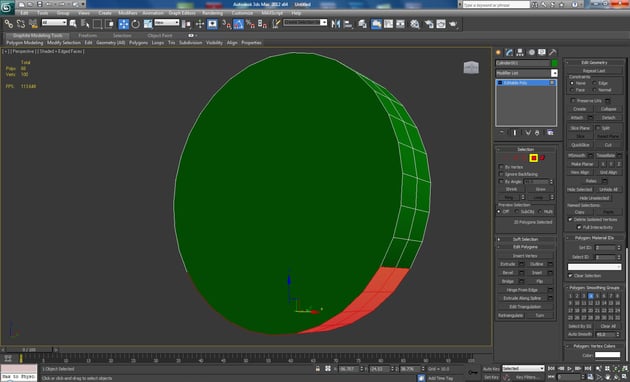Screen dimensions: 630x382
Task: Click the green object color swatch
Action: pyautogui.click(x=555, y=63)
